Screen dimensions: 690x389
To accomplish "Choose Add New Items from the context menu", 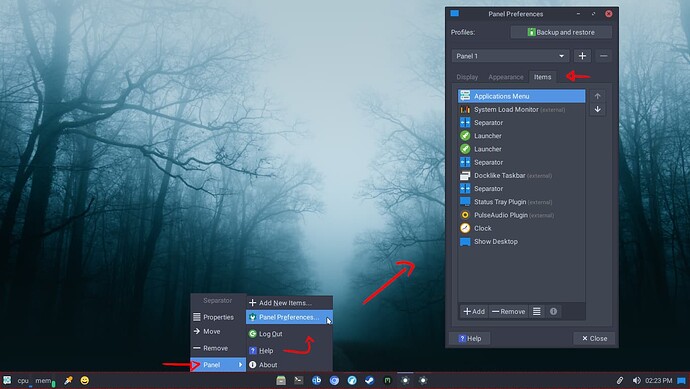I will point(289,303).
